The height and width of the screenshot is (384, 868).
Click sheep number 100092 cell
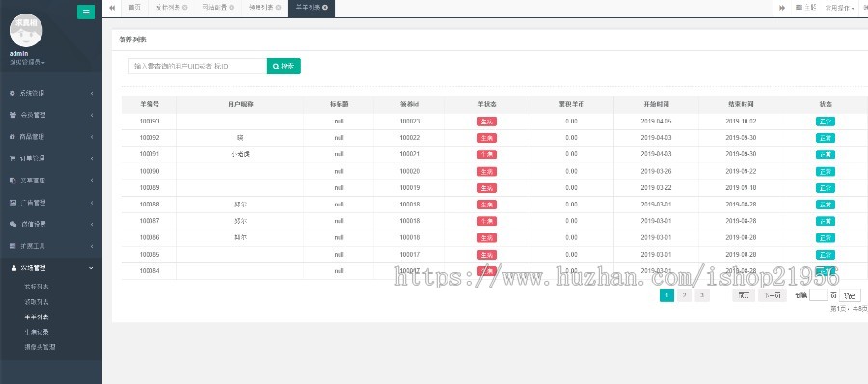pos(149,138)
